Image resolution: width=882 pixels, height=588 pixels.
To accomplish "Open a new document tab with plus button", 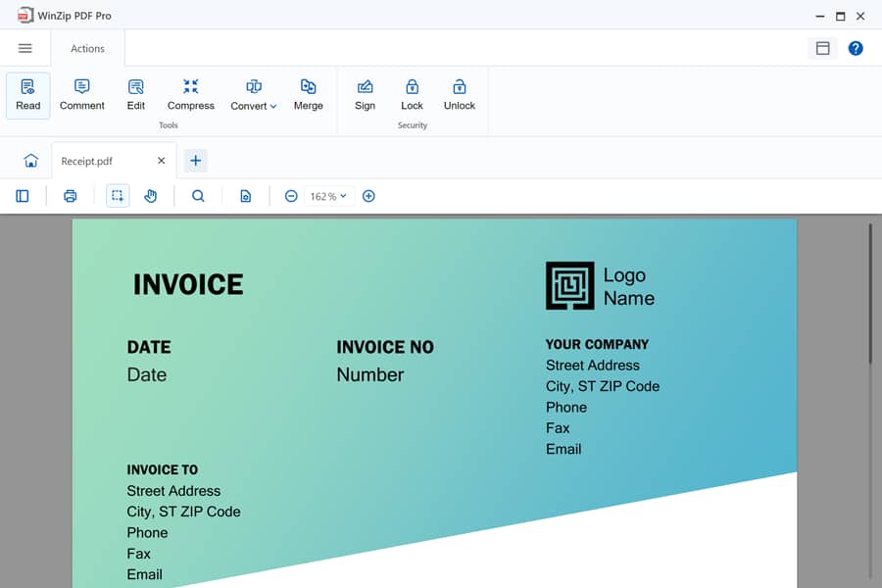I will click(195, 160).
